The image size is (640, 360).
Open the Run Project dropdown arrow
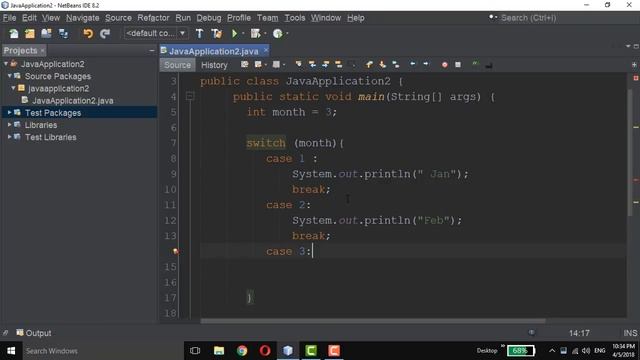243,33
